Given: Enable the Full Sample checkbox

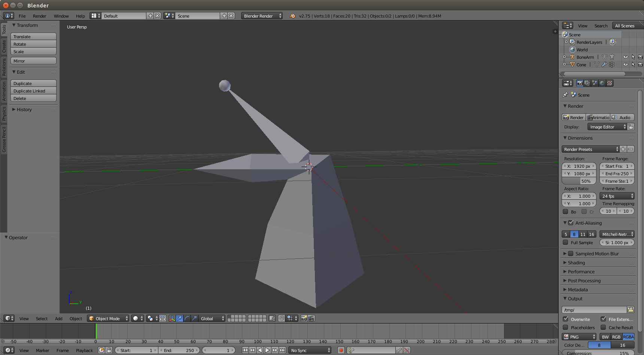Looking at the screenshot, I should coord(566,242).
